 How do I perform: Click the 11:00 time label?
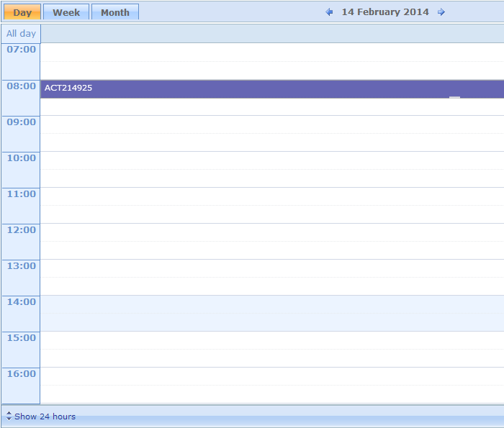point(21,194)
